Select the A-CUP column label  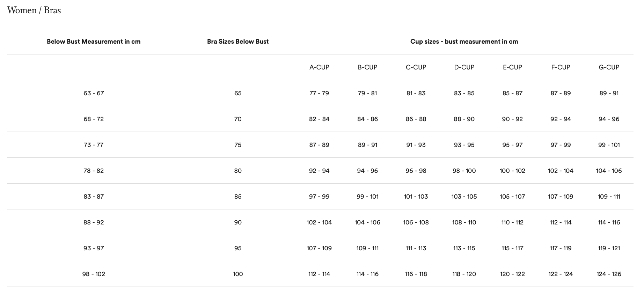click(x=319, y=67)
